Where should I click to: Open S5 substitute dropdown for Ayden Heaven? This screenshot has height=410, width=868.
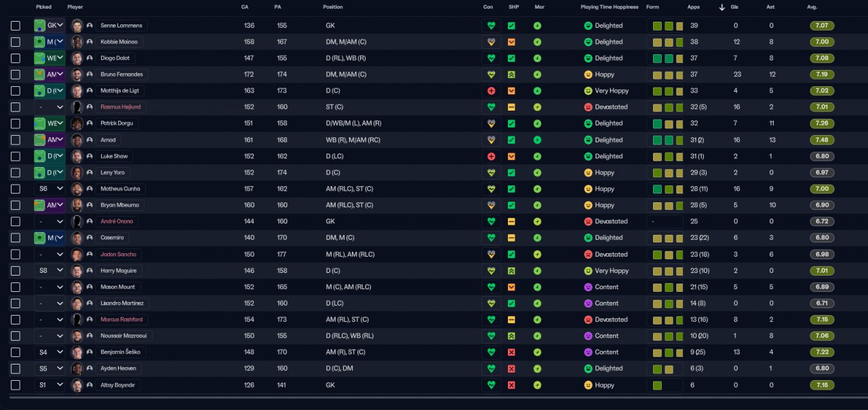coord(50,369)
